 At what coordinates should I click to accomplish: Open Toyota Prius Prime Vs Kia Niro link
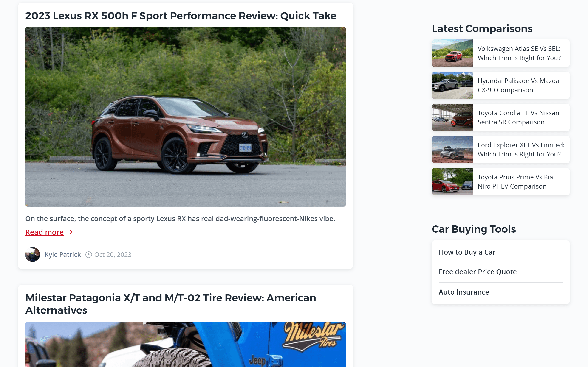515,182
